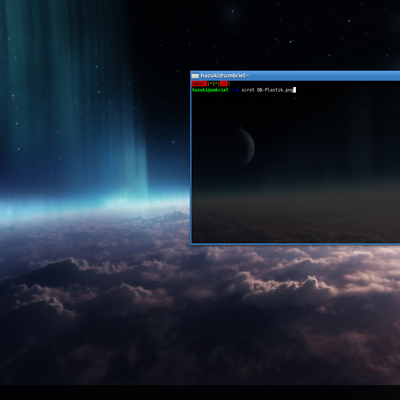Viewport: 400px width, 400px height.
Task: Click the terminal window menu icon in the title bar
Action: [195, 76]
